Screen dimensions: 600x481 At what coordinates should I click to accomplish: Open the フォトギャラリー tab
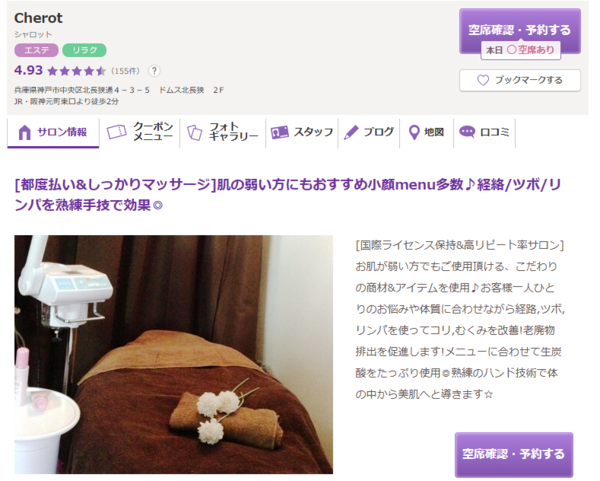(x=223, y=132)
